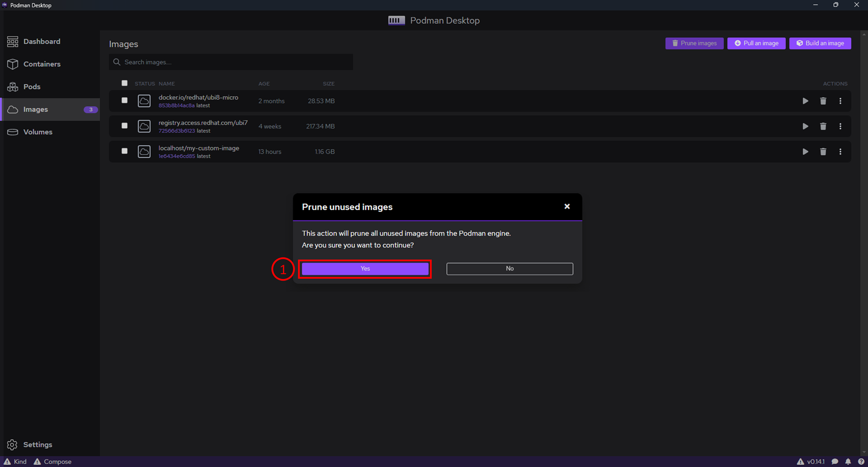The image size is (868, 467).
Task: Click the Build an image button
Action: (820, 43)
